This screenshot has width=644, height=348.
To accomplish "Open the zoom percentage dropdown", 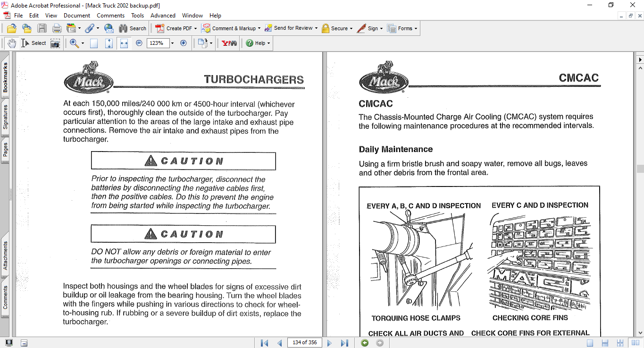I will point(172,43).
